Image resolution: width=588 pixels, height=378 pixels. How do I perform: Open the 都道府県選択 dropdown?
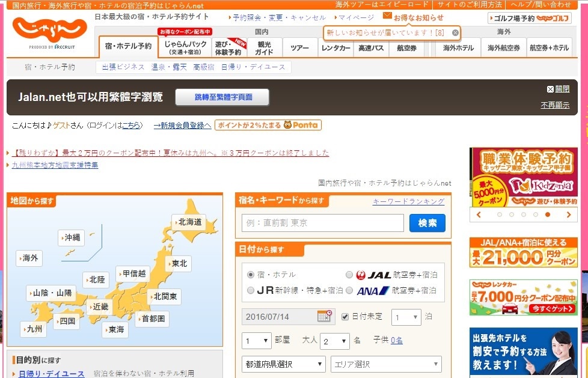(284, 364)
